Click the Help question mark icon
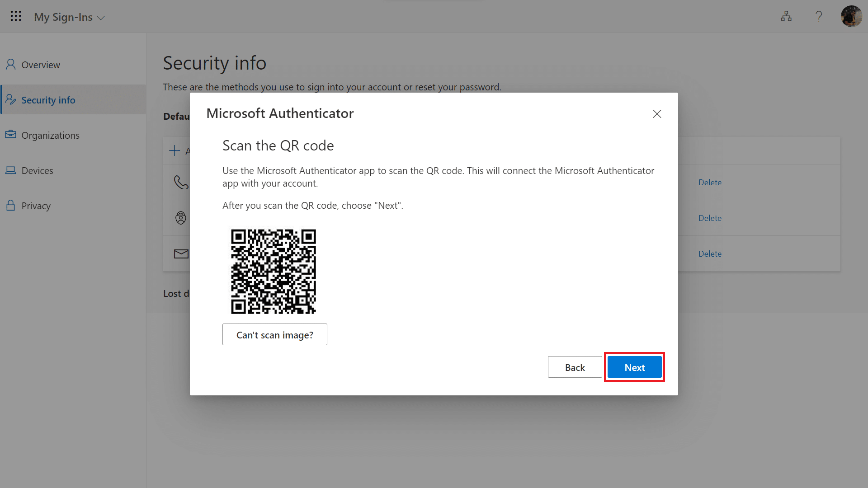This screenshot has height=488, width=868. [819, 16]
